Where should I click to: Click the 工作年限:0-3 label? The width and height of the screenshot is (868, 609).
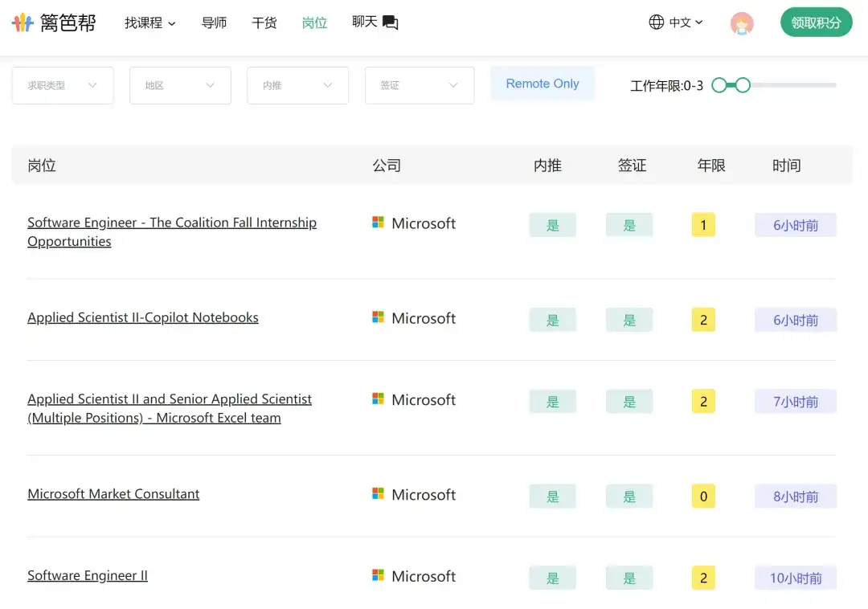(666, 86)
